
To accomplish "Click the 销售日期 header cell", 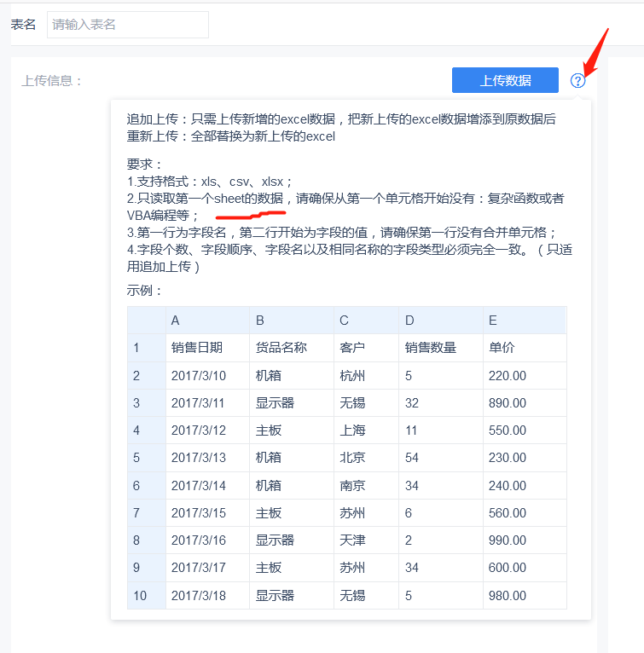I will point(207,348).
